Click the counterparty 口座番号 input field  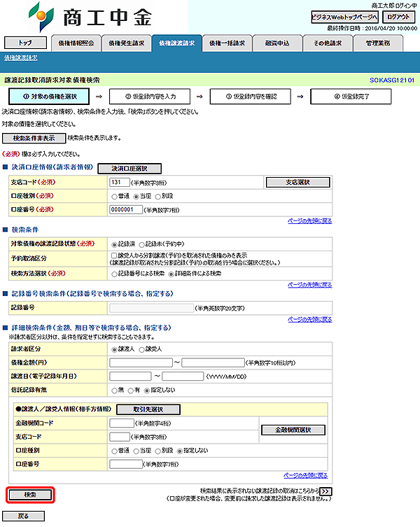point(126,464)
